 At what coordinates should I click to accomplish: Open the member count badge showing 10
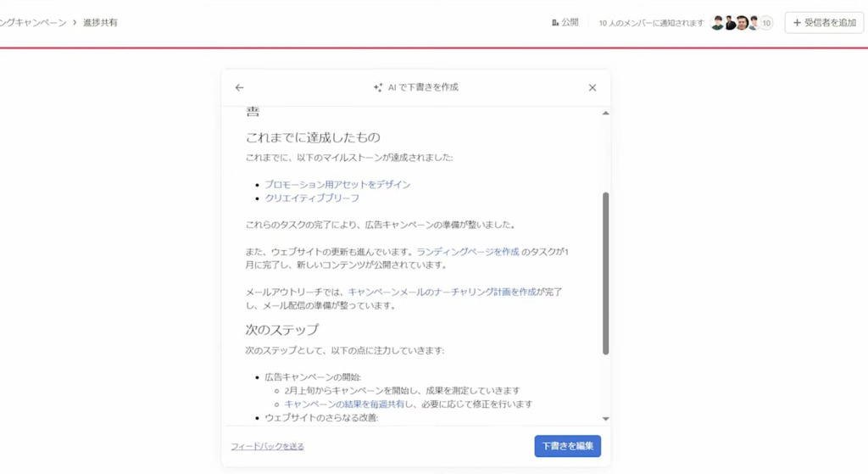click(x=766, y=23)
